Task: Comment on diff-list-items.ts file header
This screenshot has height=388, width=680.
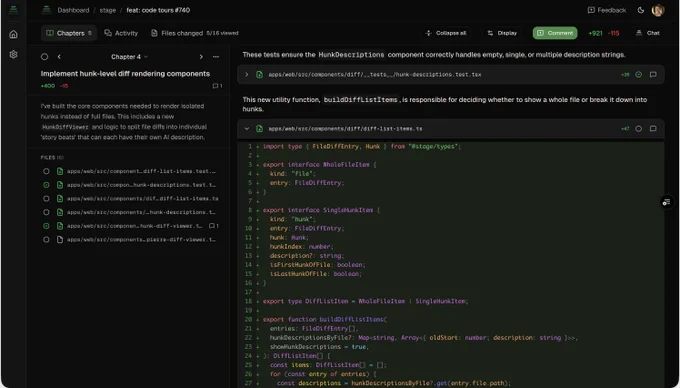Action: tap(653, 129)
